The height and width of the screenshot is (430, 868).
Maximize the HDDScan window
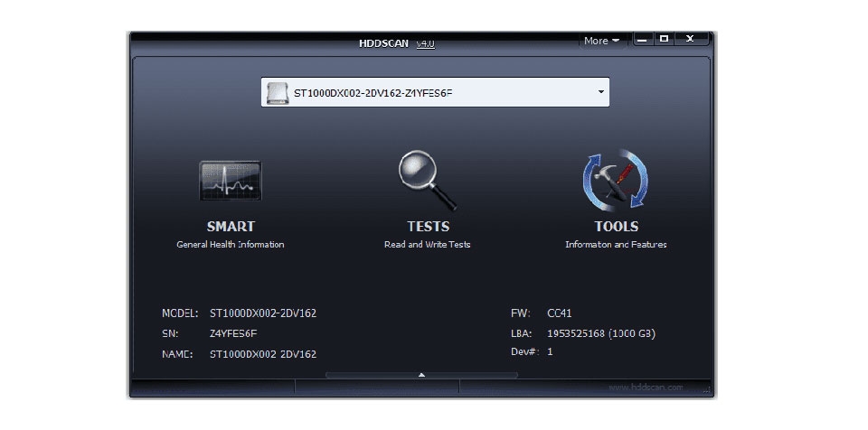[x=665, y=39]
